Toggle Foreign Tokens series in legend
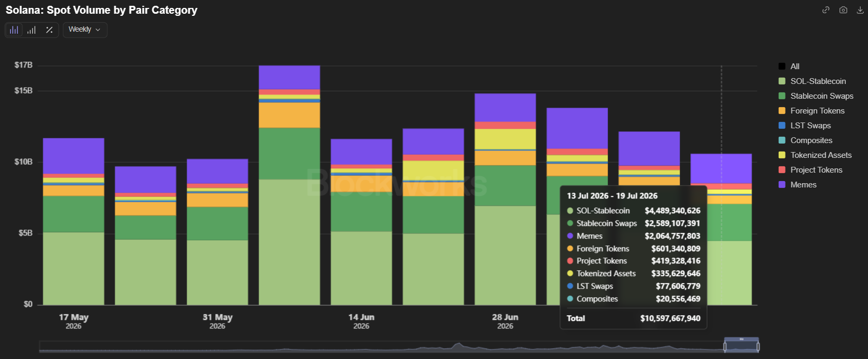Image resolution: width=868 pixels, height=359 pixels. pyautogui.click(x=811, y=111)
